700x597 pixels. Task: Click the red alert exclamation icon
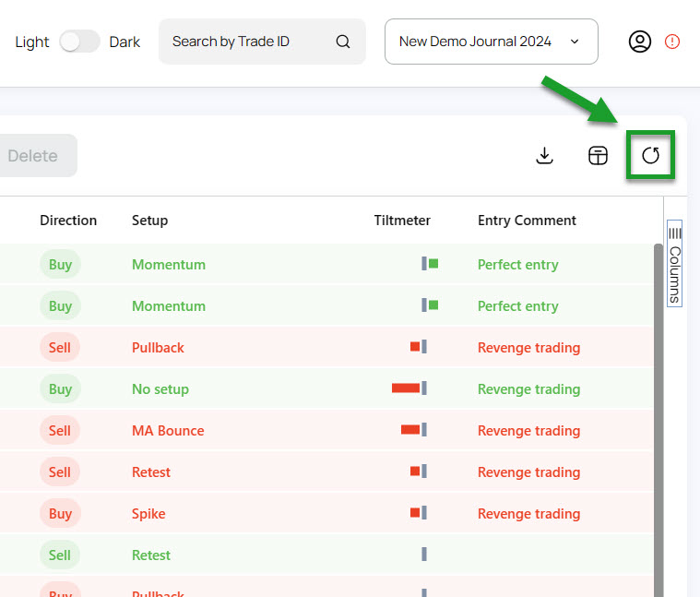pos(672,42)
